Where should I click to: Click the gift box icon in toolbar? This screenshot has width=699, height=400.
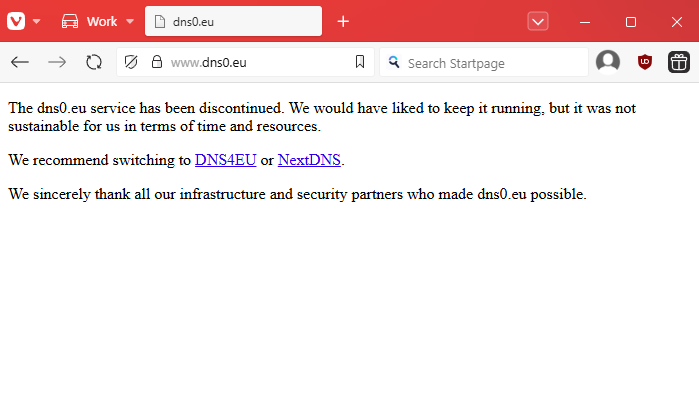pyautogui.click(x=679, y=62)
